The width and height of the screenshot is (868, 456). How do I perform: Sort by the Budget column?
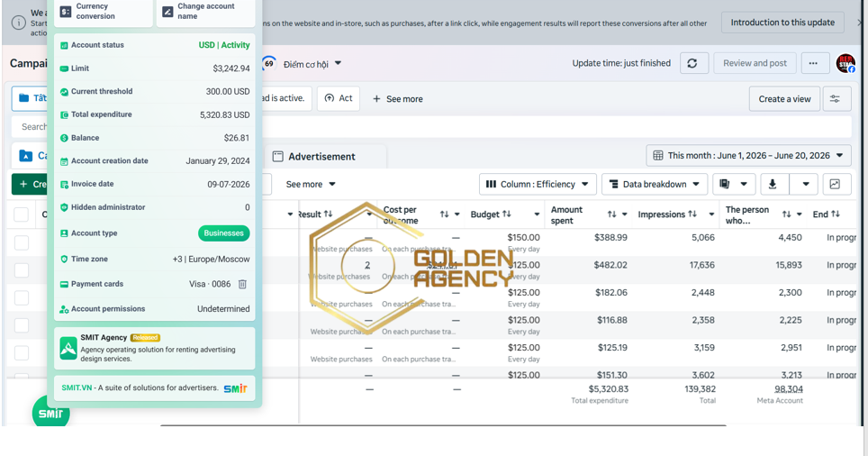[507, 214]
